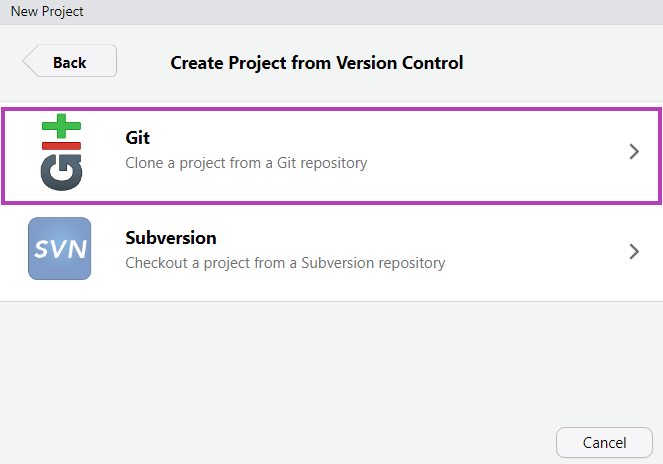Click the blue SVN logo icon
Viewport: 663px width, 464px height.
click(59, 249)
